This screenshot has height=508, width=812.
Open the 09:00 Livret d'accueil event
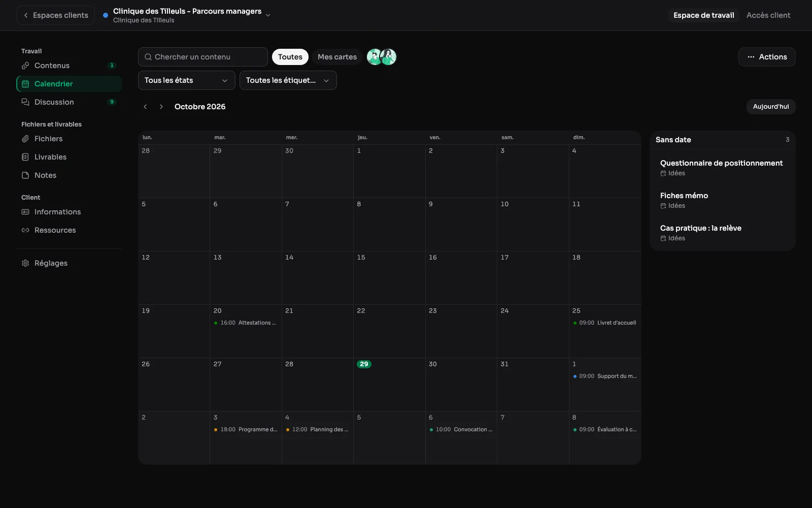[x=605, y=323]
